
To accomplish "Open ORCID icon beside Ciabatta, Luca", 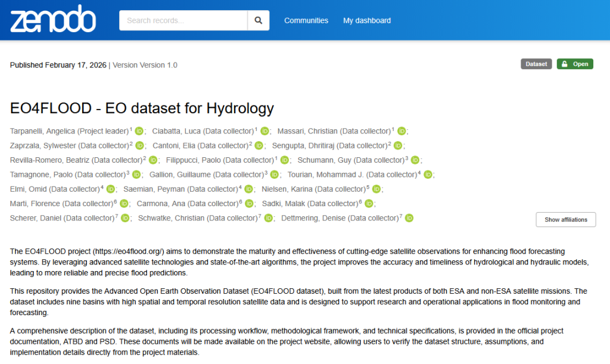I will click(264, 131).
